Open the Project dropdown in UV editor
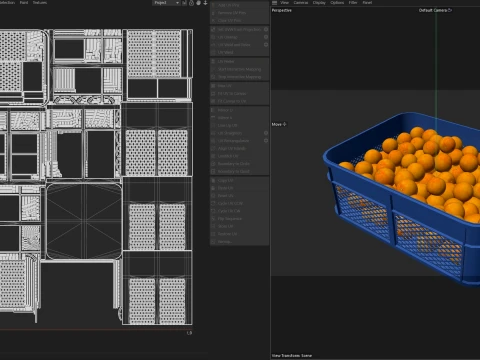This screenshot has height=360, width=480. (167, 3)
